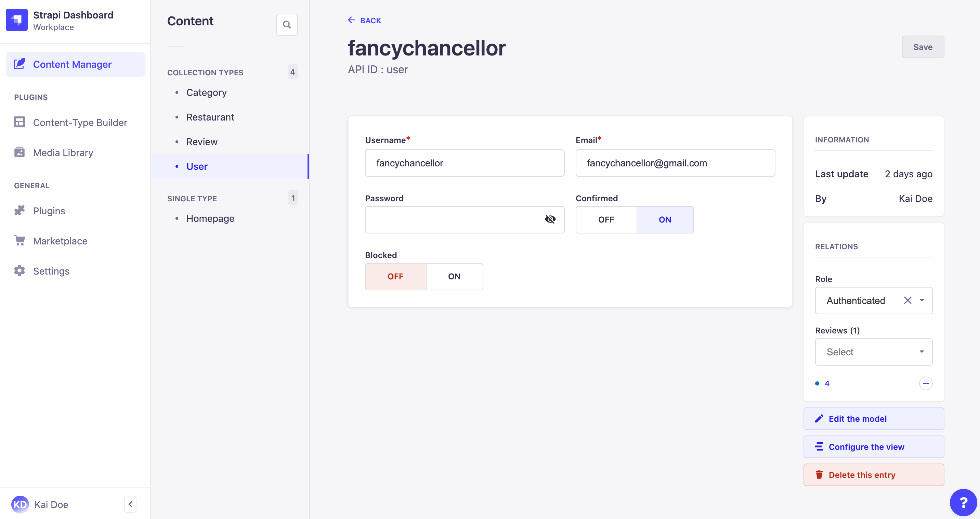Show the password using the eye toggle
Image resolution: width=980 pixels, height=519 pixels.
coord(550,220)
